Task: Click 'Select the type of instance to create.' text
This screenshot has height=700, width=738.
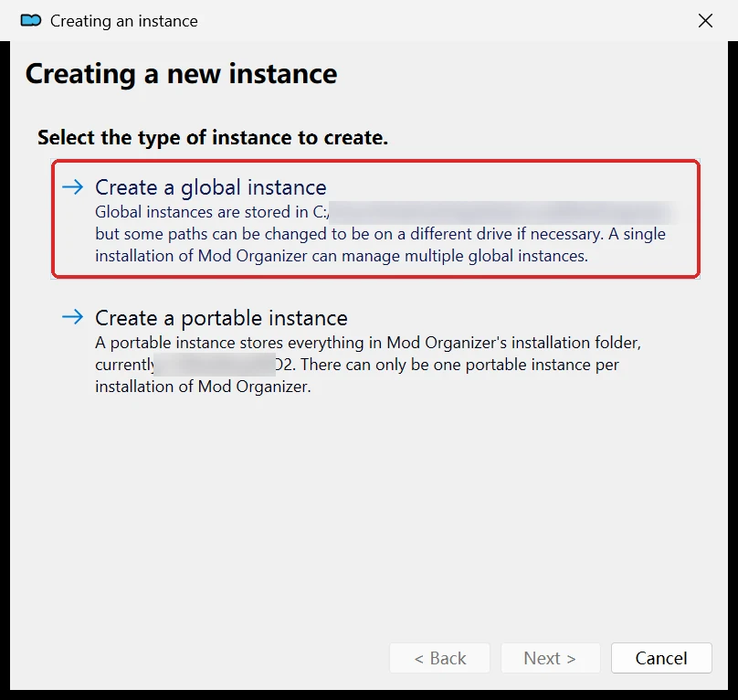Action: (x=213, y=138)
